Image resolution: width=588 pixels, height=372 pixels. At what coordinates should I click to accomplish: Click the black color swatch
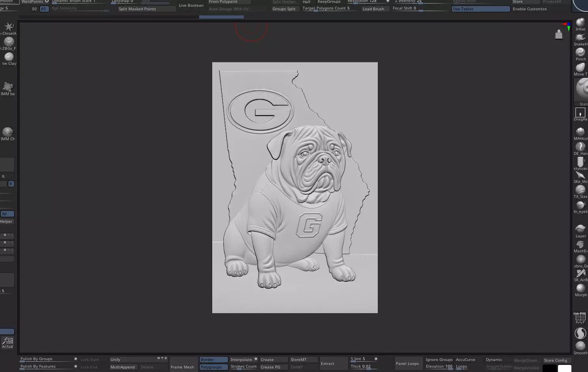(549, 368)
